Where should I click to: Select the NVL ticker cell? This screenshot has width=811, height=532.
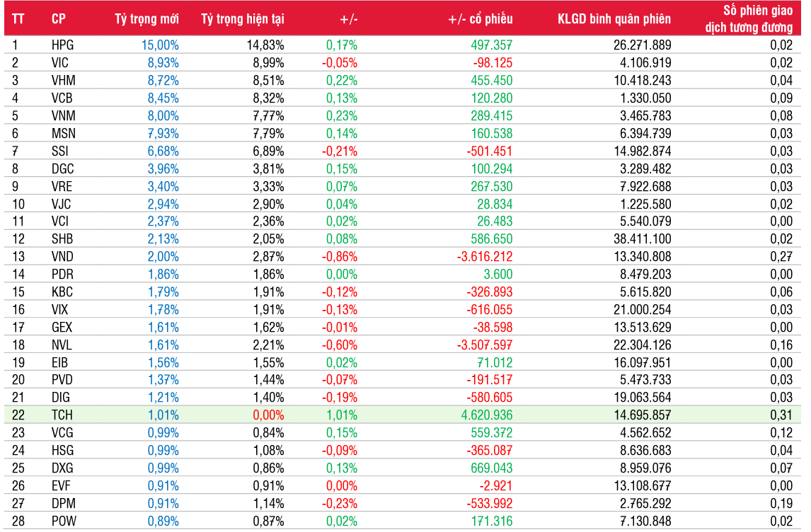62,345
